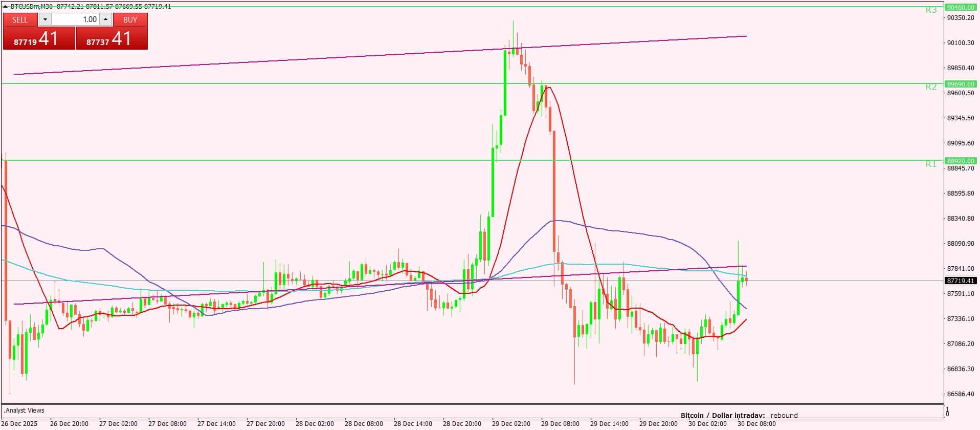Screen dimensions: 980x430
Task: Click the 27 Dec 14:00 time label
Action: (x=216, y=423)
